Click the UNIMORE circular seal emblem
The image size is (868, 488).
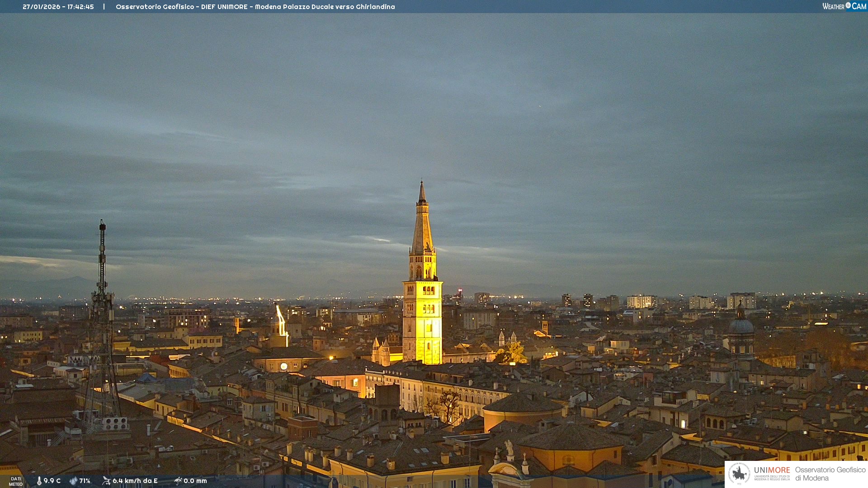[x=739, y=474]
